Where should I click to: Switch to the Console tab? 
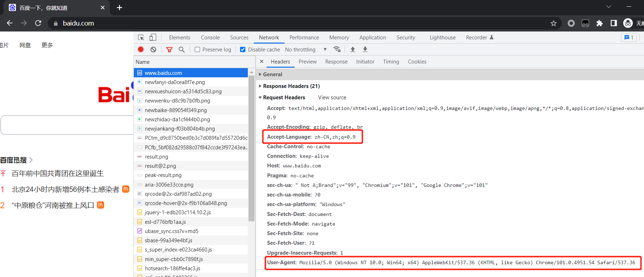[210, 38]
